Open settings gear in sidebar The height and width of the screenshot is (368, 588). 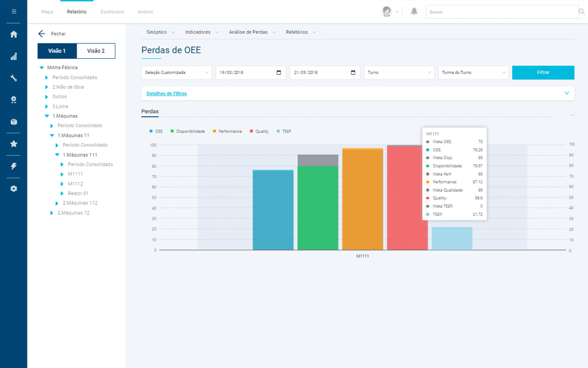coord(14,189)
